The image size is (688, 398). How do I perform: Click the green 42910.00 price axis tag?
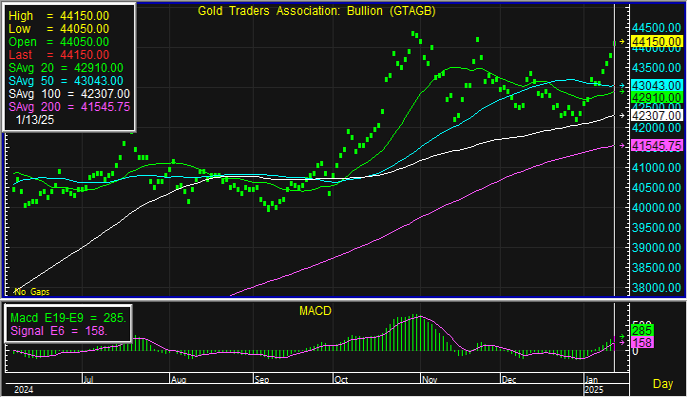click(656, 97)
